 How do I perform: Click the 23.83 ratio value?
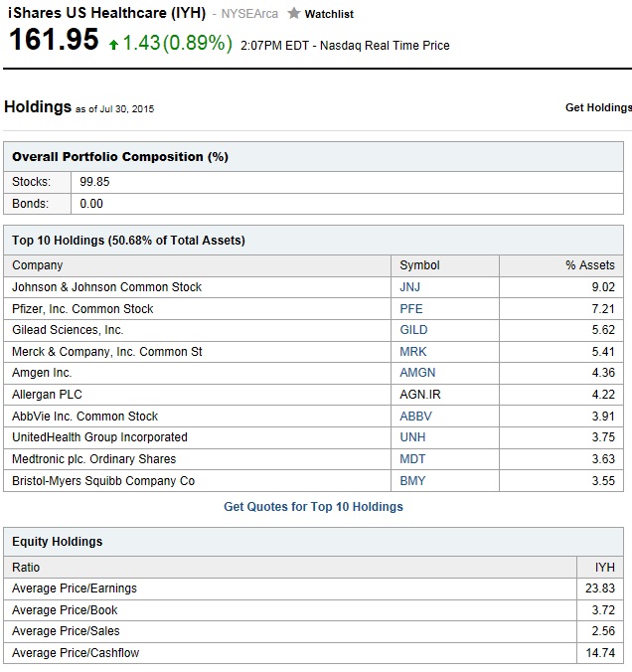pyautogui.click(x=600, y=588)
